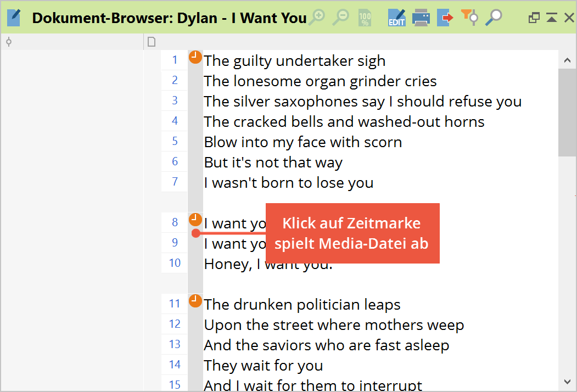Click line "But it's not that way"
The width and height of the screenshot is (577, 392).
(273, 163)
